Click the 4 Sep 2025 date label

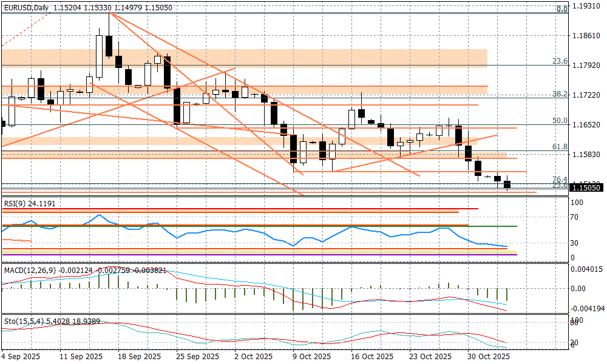21,356
